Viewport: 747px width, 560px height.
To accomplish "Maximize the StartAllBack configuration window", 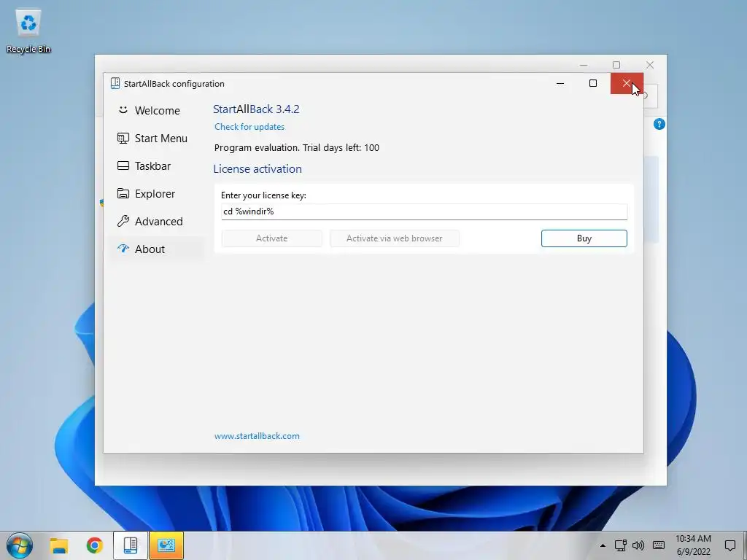I will (593, 83).
